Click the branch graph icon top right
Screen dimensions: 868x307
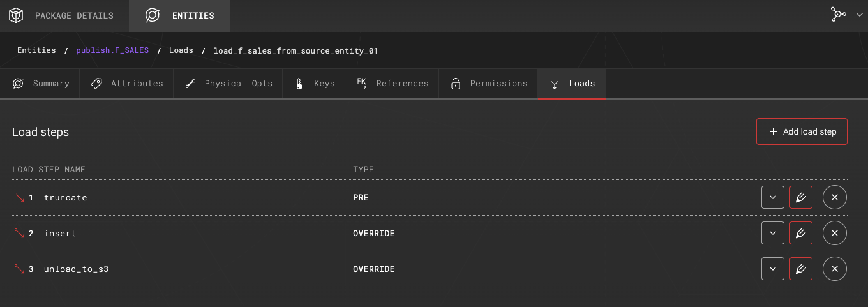pos(838,15)
